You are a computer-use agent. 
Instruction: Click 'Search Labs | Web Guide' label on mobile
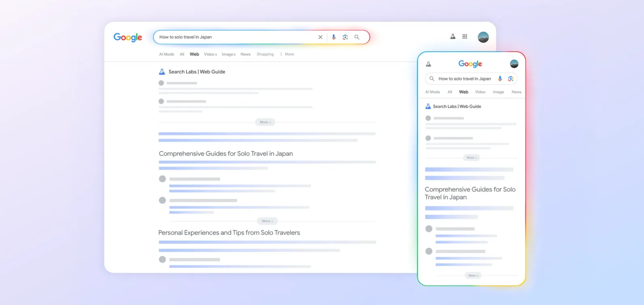point(457,106)
